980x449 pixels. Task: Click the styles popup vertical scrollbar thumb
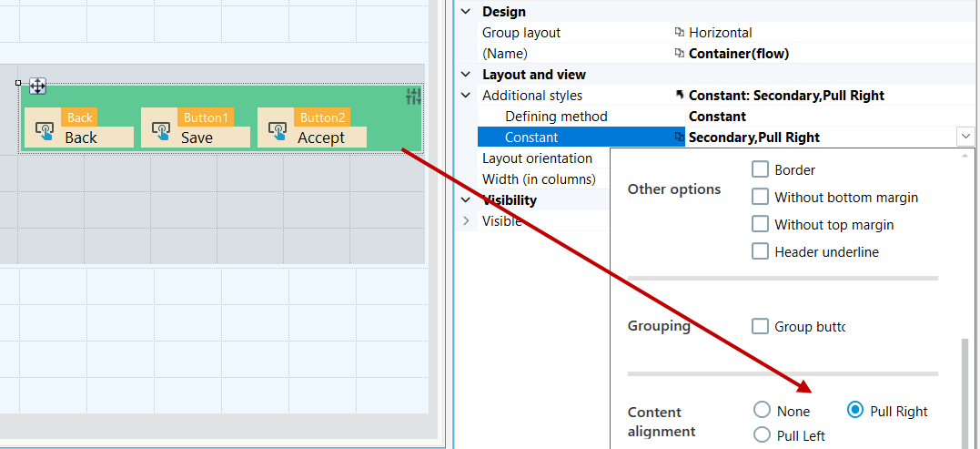pos(965,393)
